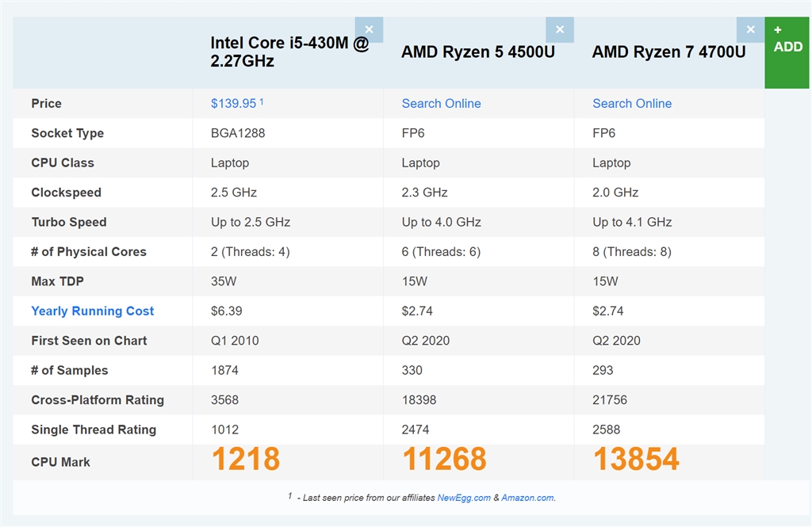Open the Yearly Running Cost link
812x527 pixels.
coord(93,311)
